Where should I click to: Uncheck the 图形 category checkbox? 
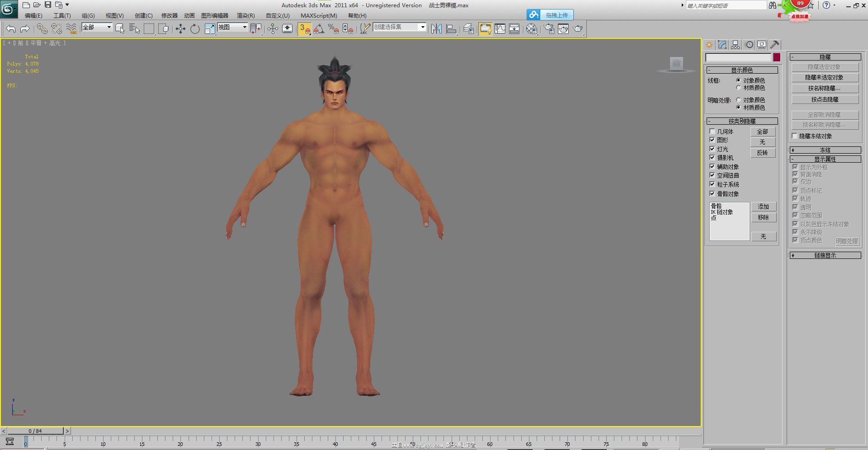712,140
